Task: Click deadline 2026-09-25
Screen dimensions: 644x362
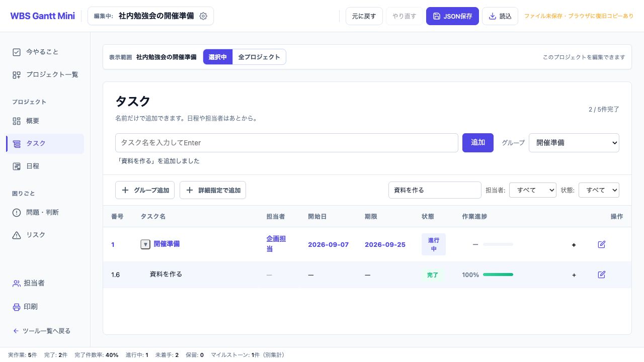Action: pos(385,245)
